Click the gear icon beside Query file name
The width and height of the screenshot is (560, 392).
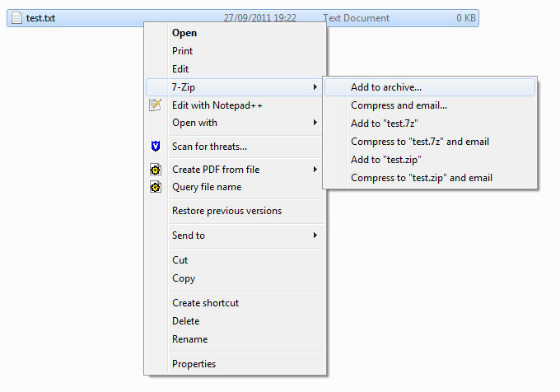pos(156,187)
